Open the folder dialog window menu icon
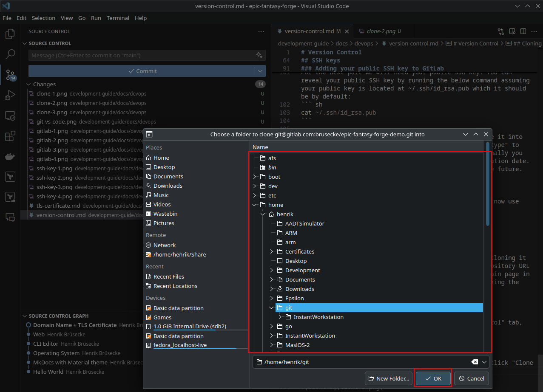This screenshot has height=392, width=543. coord(149,134)
